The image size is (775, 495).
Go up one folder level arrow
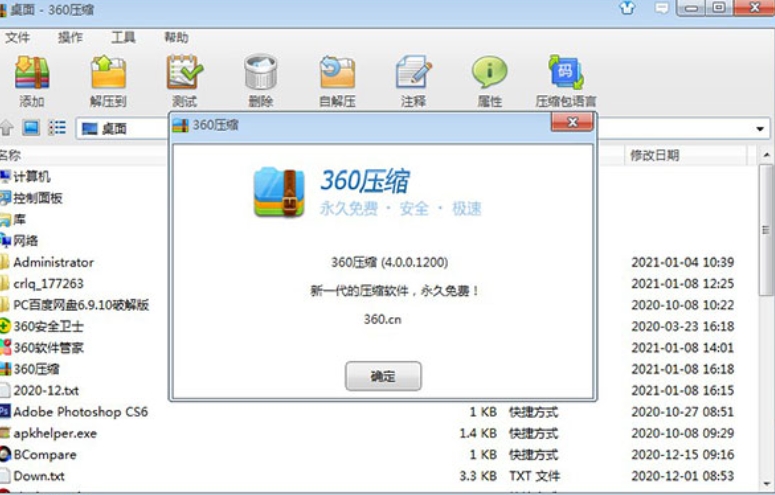coord(6,128)
